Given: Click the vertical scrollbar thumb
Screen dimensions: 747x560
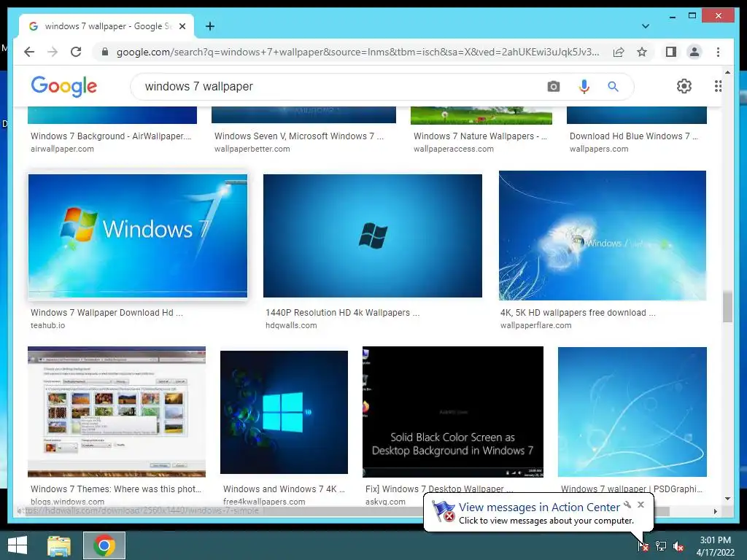Looking at the screenshot, I should point(727,307).
